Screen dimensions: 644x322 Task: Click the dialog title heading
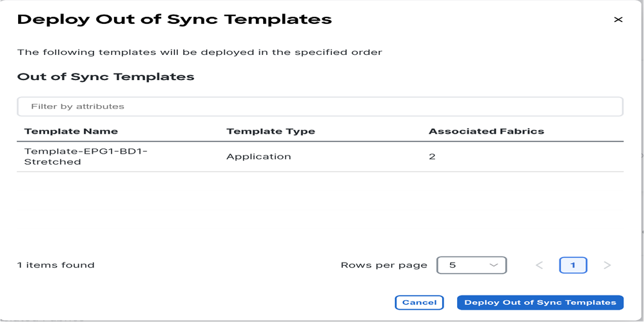coord(175,19)
